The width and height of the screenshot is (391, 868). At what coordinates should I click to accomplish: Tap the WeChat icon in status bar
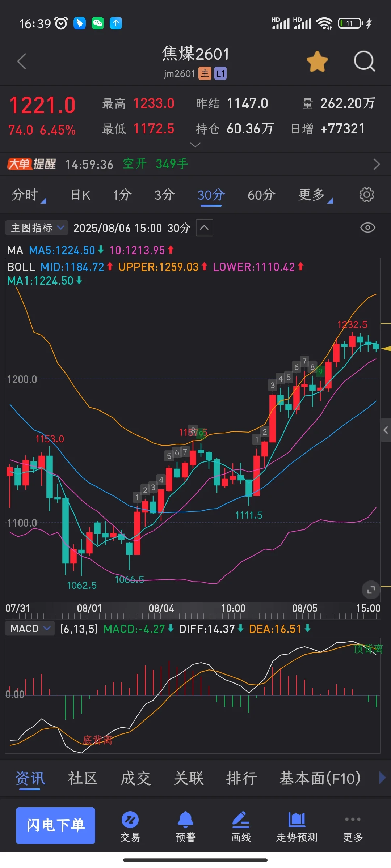(x=98, y=23)
